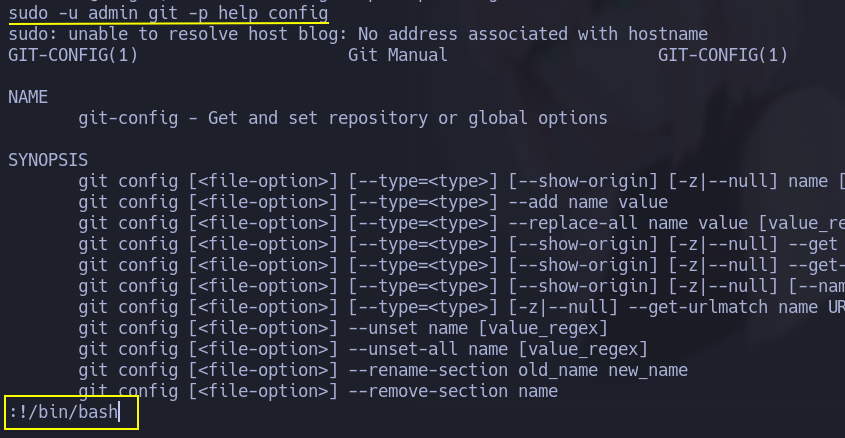Click the right GIT-CONFIG(1) header
The height and width of the screenshot is (438, 845).
point(723,55)
